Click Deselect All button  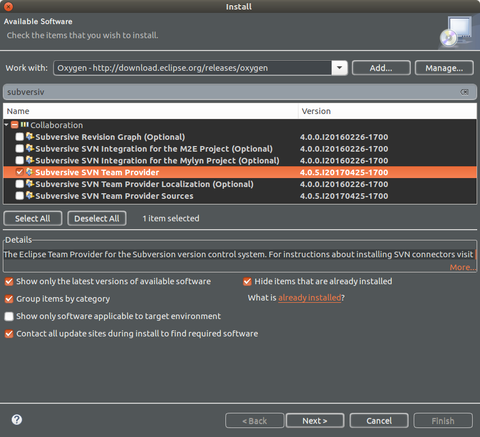(x=97, y=219)
